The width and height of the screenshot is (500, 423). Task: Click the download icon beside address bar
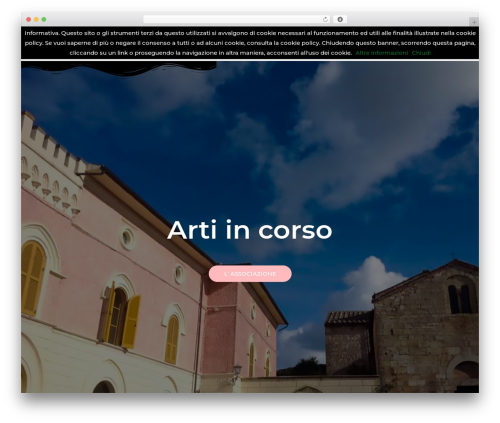coord(340,19)
